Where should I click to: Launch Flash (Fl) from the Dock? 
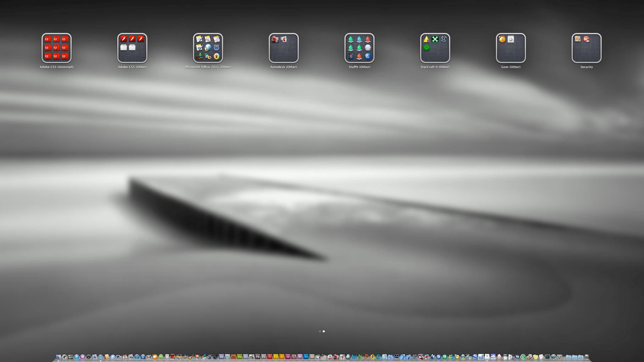point(269,357)
